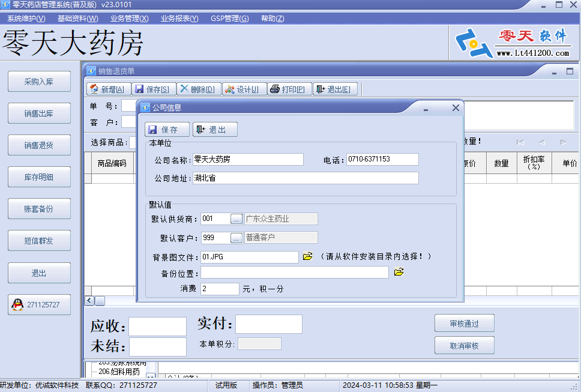Browse for the 背景图文件 with the folder icon
This screenshot has width=581, height=392.
(307, 256)
